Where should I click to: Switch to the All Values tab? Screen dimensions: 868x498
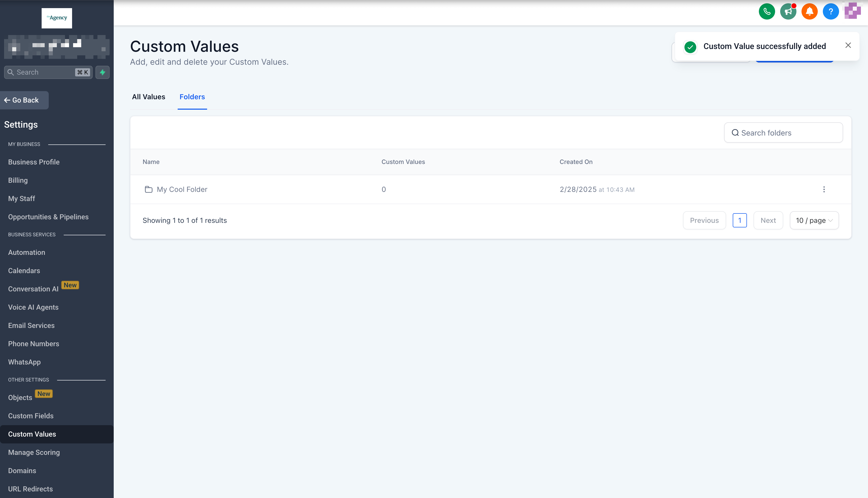148,97
